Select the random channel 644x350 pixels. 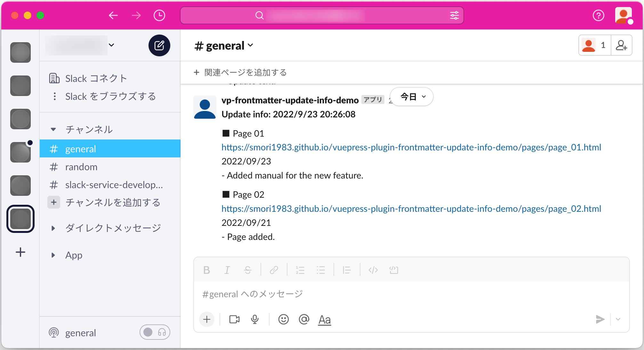(x=110, y=167)
